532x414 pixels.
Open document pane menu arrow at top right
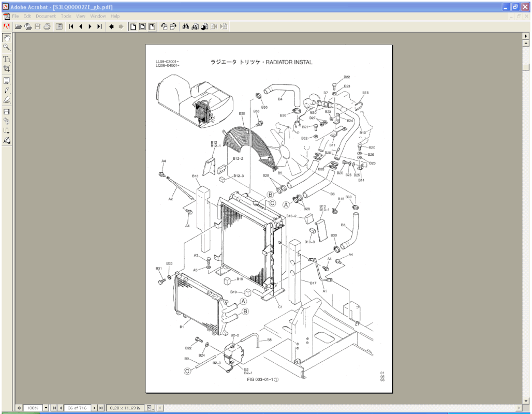click(x=526, y=36)
